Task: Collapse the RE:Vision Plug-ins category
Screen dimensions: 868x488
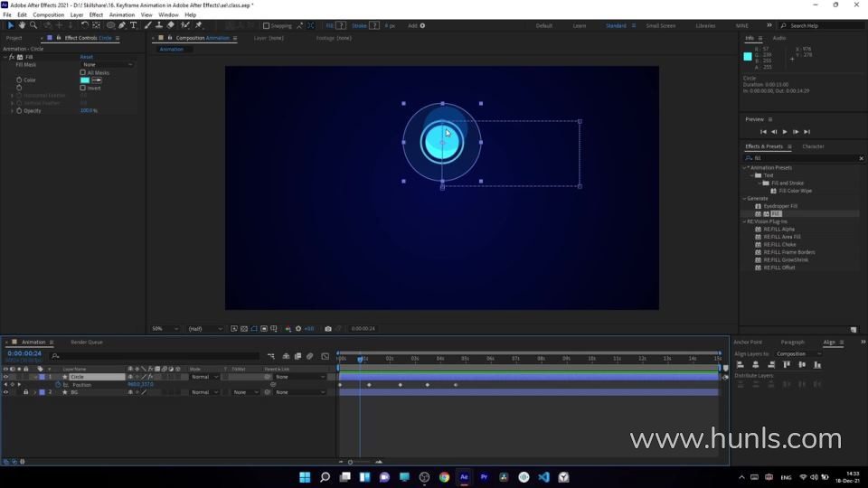Action: point(746,221)
